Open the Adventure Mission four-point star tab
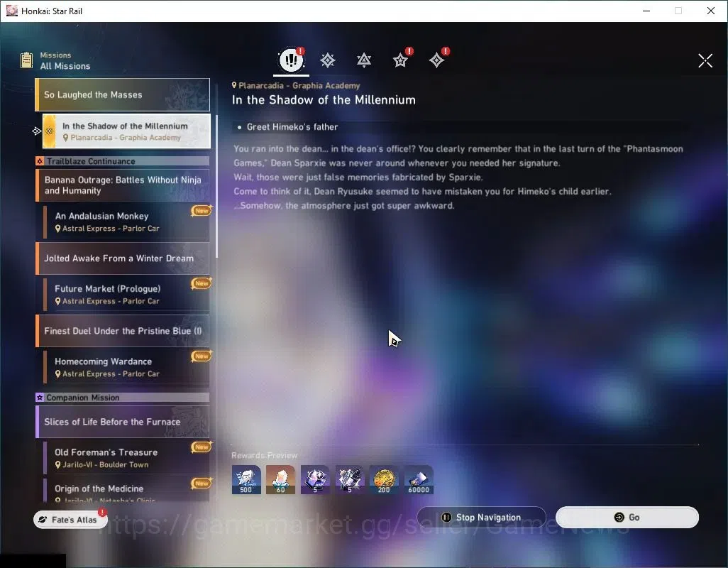 436,60
